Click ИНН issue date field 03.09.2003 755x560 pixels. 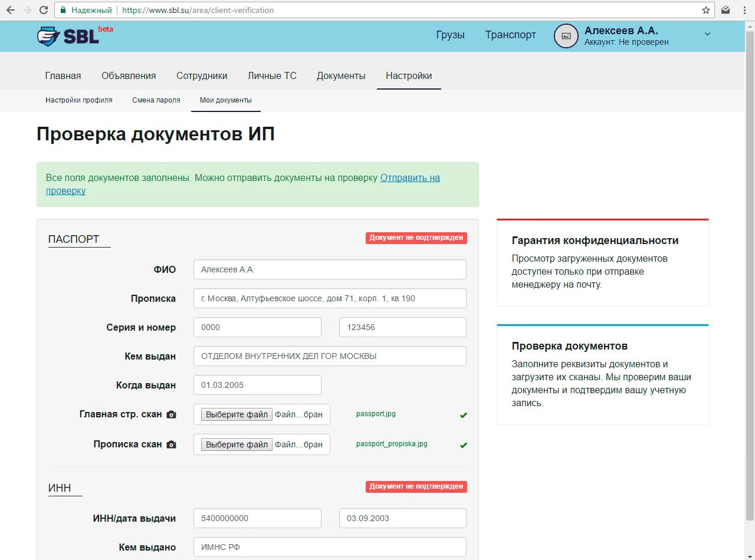pyautogui.click(x=403, y=518)
